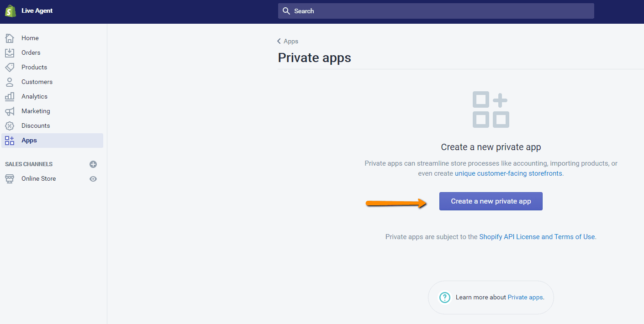Toggle Online Store visibility with the eye icon

(93, 178)
